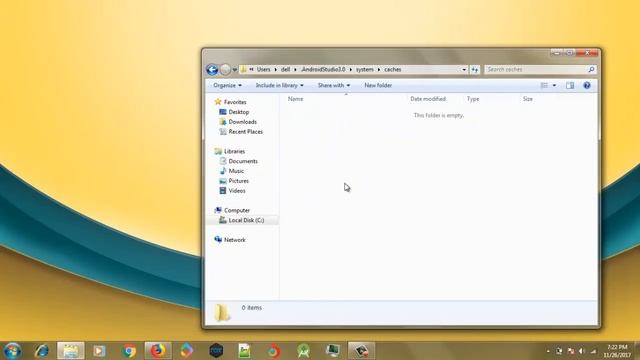The width and height of the screenshot is (640, 360).
Task: Click '.AndroidStudio3.0' breadcrumb segment
Action: [323, 69]
